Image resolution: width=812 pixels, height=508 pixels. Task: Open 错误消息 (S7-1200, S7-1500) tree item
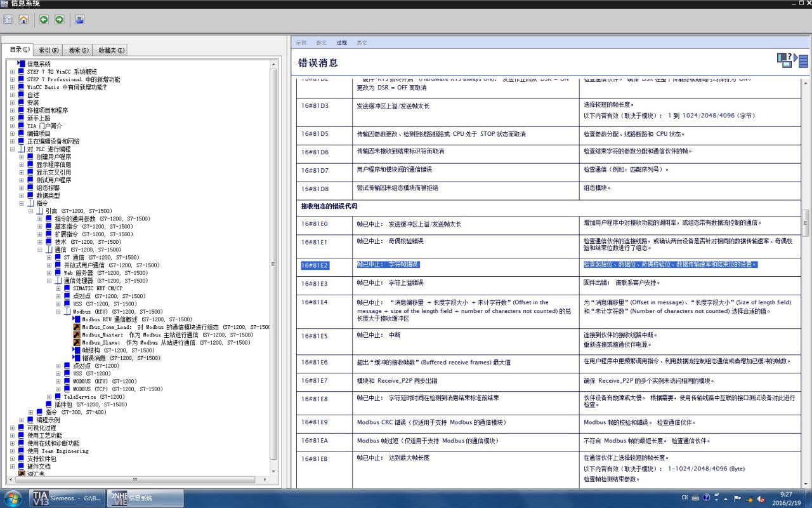pyautogui.click(x=121, y=358)
